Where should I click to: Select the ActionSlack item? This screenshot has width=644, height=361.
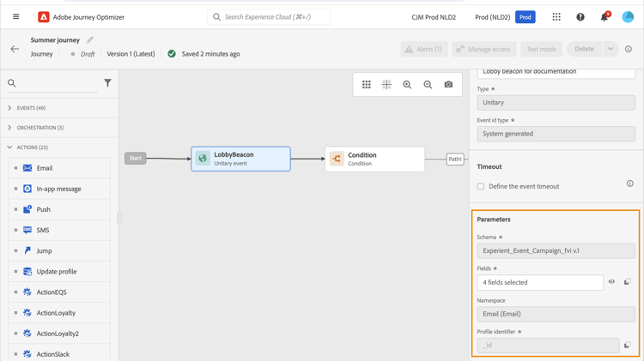coord(59,354)
